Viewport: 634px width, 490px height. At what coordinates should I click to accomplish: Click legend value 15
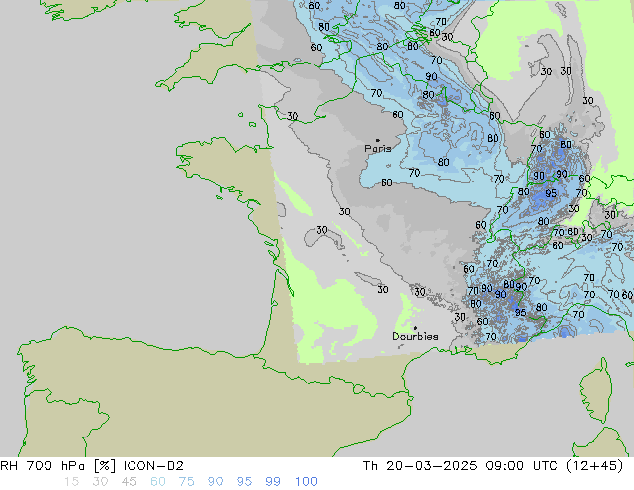71,482
